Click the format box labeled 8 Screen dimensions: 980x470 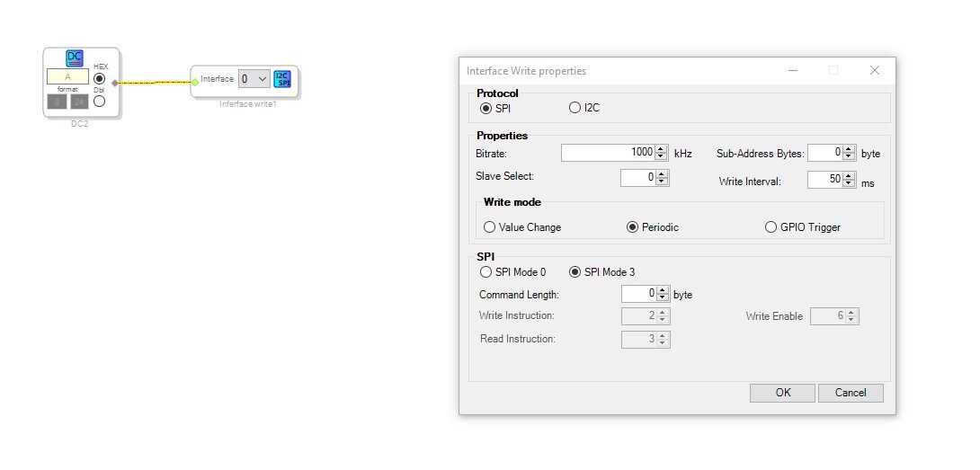[57, 102]
